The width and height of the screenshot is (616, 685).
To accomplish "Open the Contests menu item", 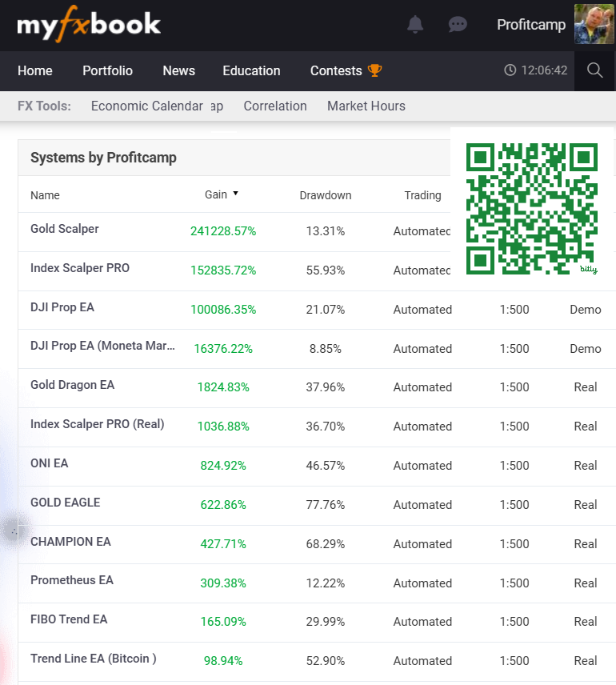I will click(336, 70).
